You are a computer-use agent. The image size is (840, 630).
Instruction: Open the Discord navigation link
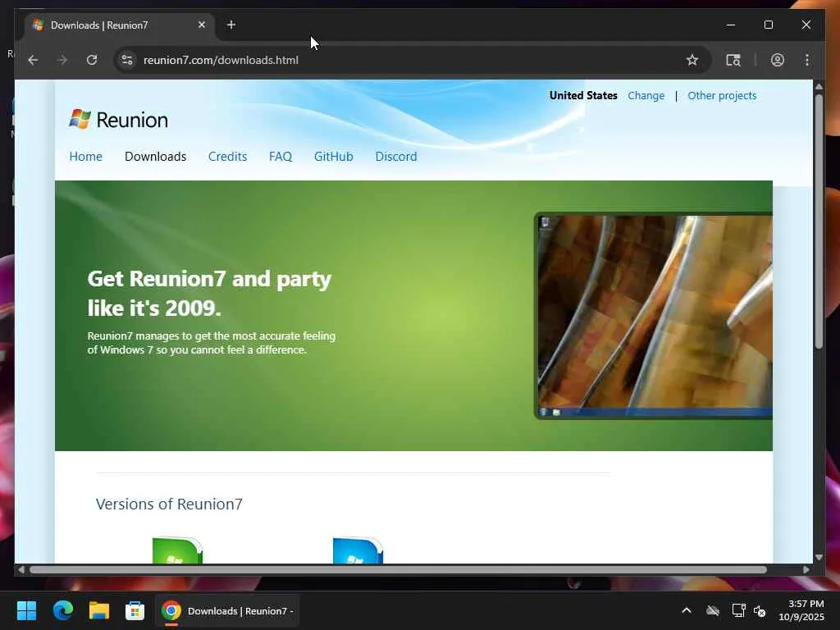coord(396,157)
